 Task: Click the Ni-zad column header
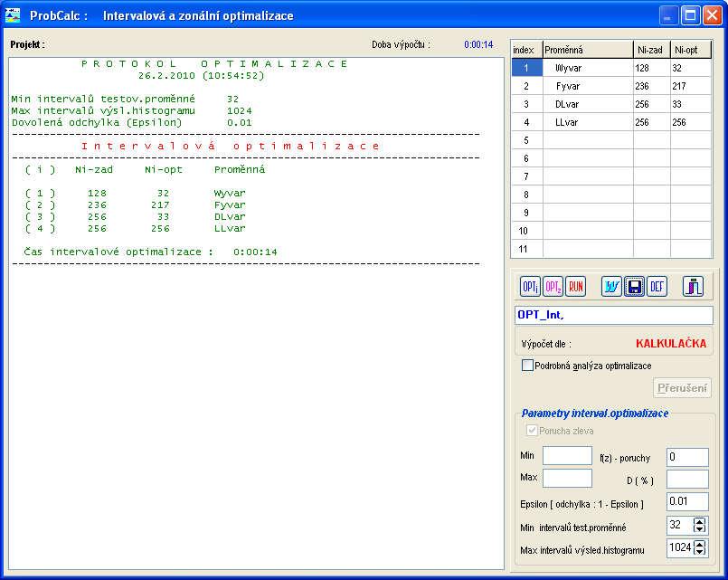click(x=651, y=50)
